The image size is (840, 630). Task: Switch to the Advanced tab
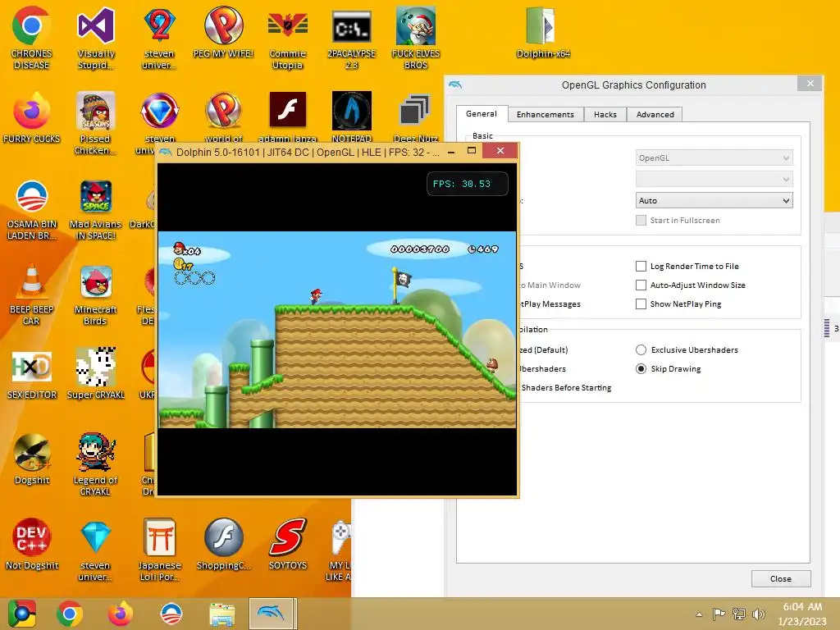[x=655, y=115]
